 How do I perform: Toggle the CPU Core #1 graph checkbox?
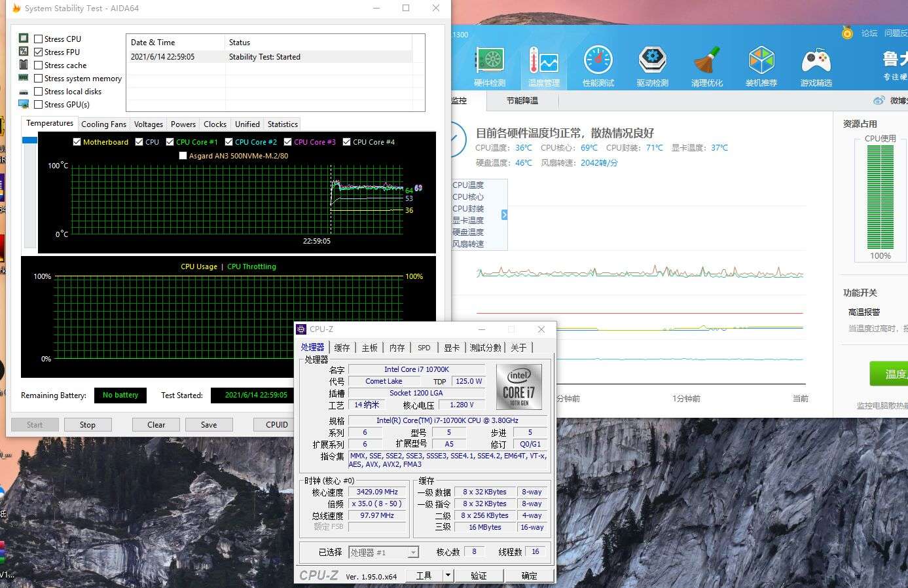pyautogui.click(x=170, y=142)
